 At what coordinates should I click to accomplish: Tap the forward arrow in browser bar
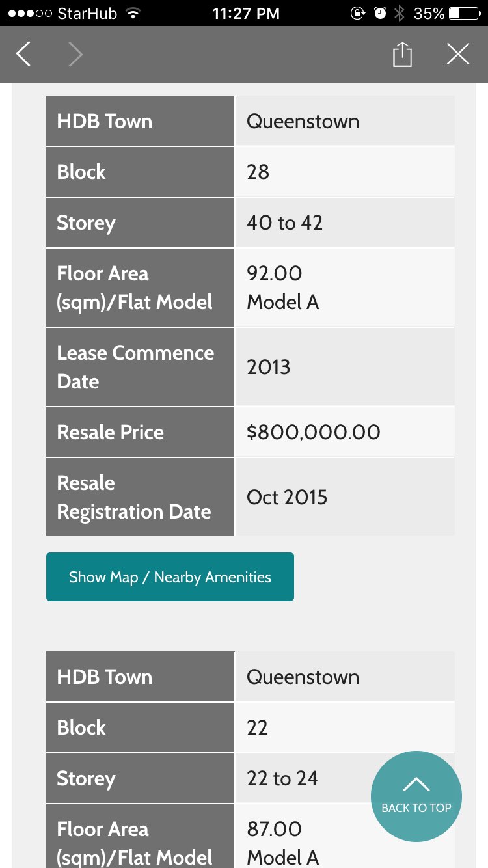click(x=75, y=55)
